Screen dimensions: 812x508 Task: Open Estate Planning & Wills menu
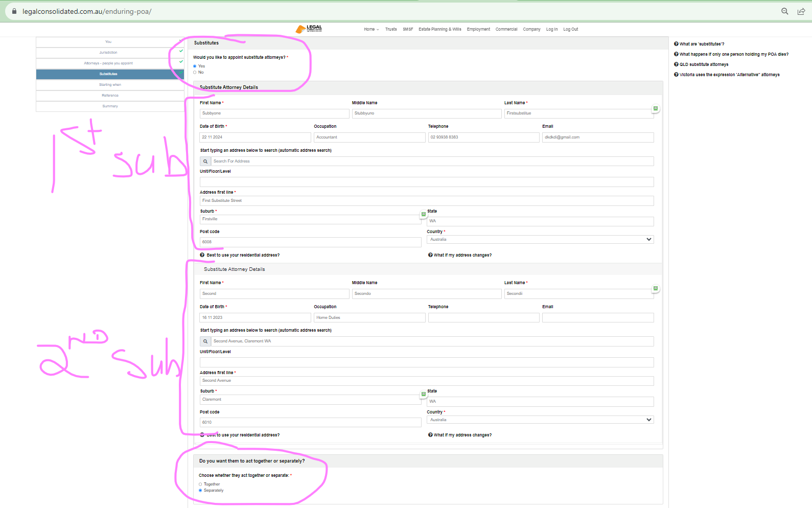(x=440, y=29)
